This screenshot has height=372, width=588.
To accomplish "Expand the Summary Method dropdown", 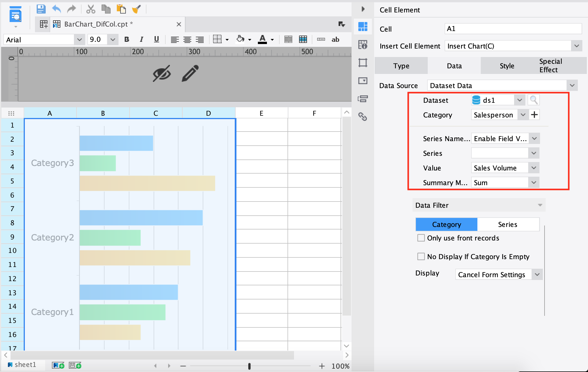I will (533, 182).
